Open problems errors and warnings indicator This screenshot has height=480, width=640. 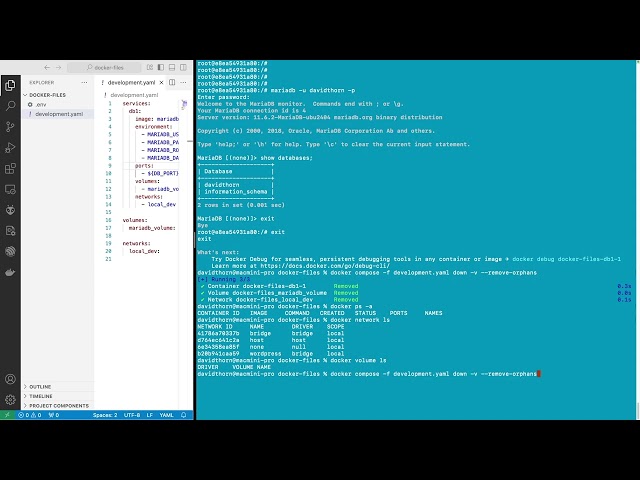[x=29, y=415]
